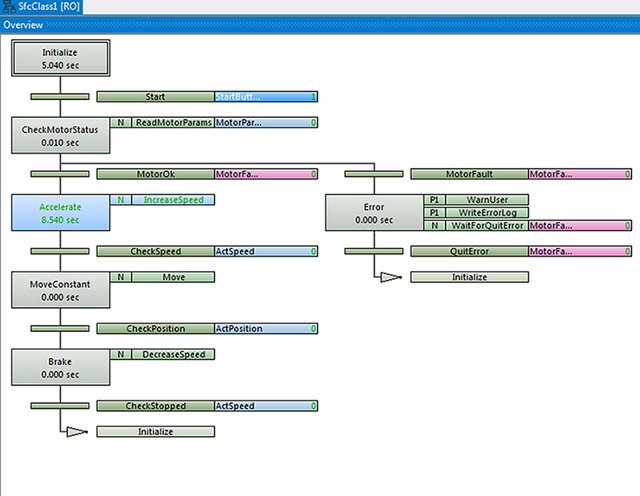The height and width of the screenshot is (496, 640).
Task: Select the active Accelerate step
Action: click(x=60, y=213)
